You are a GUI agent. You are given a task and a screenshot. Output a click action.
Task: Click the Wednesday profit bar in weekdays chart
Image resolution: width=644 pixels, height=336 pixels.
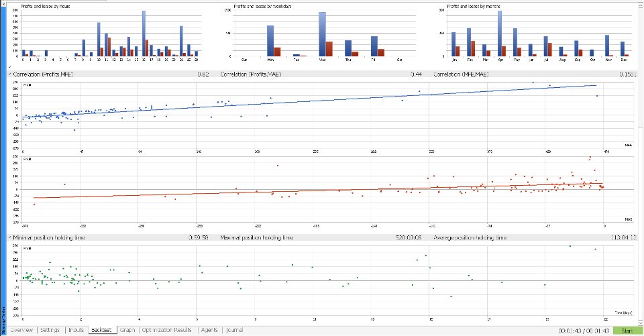pyautogui.click(x=323, y=34)
